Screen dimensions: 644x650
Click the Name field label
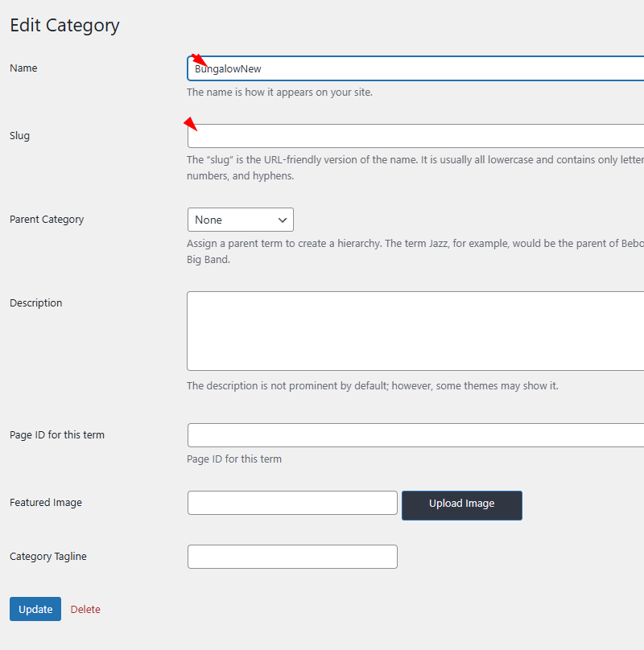[23, 68]
